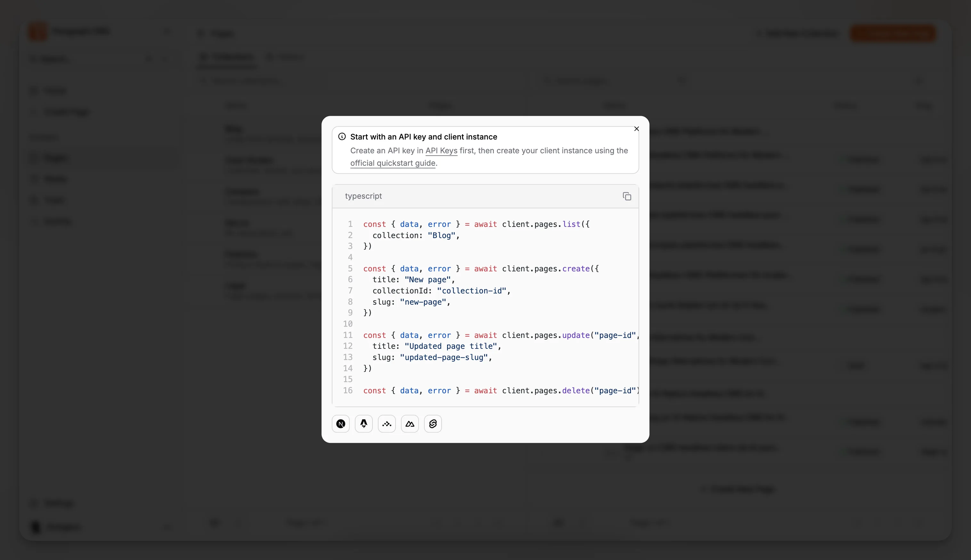Close the API code dialog
This screenshot has height=560, width=971.
point(636,129)
